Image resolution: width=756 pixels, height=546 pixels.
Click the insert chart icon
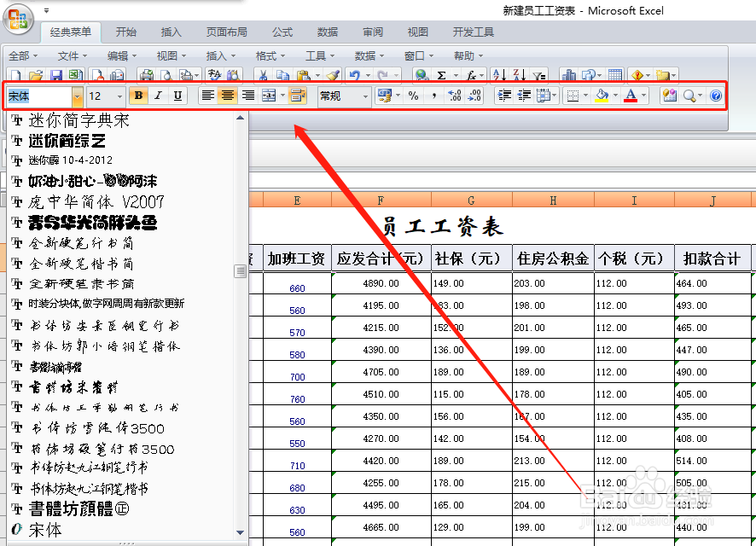569,75
